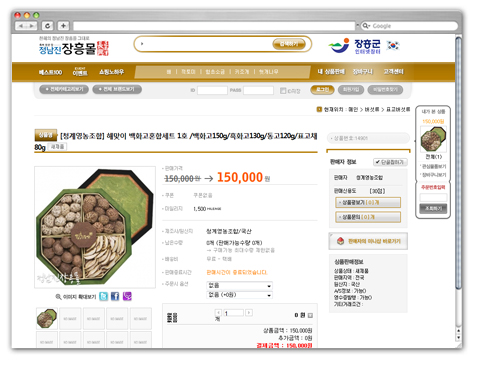Click the gold 검색하기 search button
This screenshot has width=485, height=373.
pos(289,44)
